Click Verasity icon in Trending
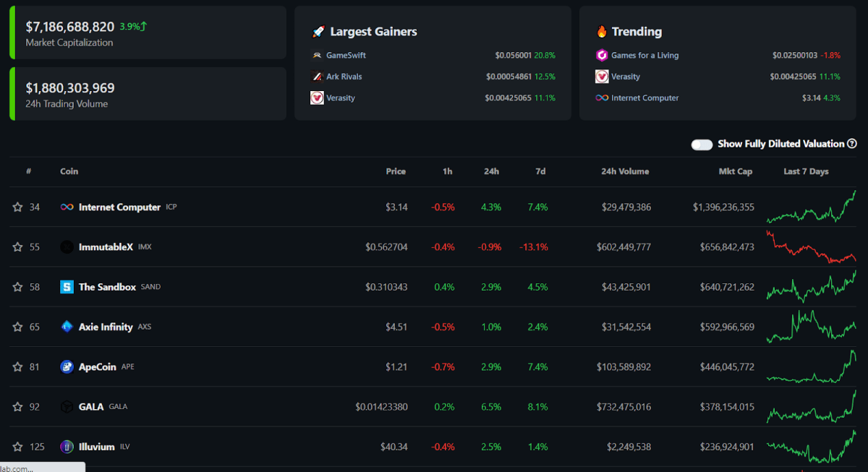Viewport: 868px width, 472px height. pos(602,77)
